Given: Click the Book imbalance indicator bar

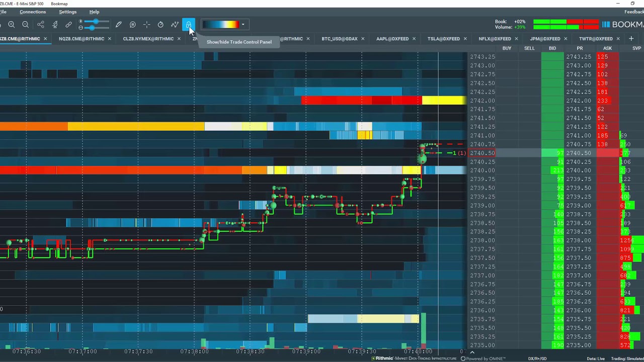Looking at the screenshot, I should 566,22.
